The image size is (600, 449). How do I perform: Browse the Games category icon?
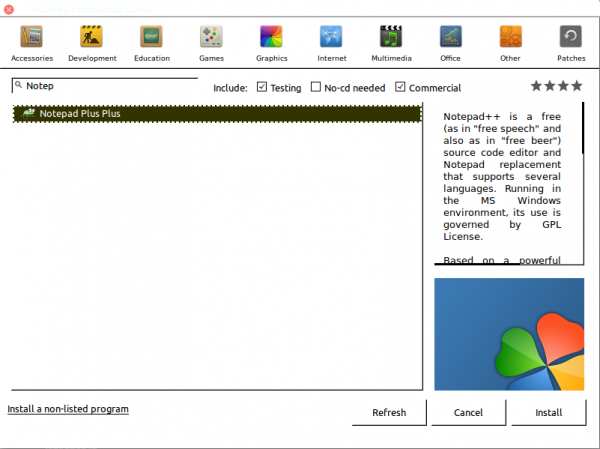pos(211,37)
